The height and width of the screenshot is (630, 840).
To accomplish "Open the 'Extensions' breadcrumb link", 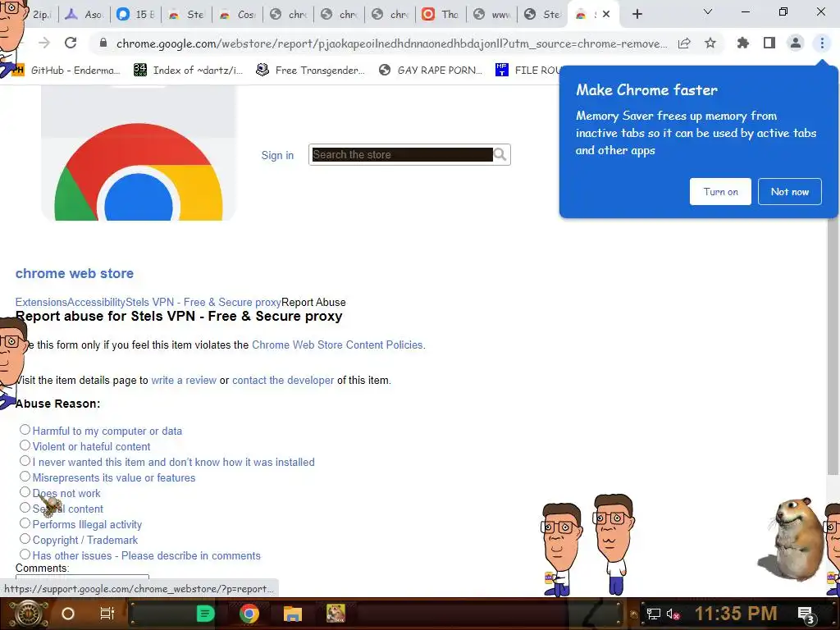I will [x=41, y=302].
